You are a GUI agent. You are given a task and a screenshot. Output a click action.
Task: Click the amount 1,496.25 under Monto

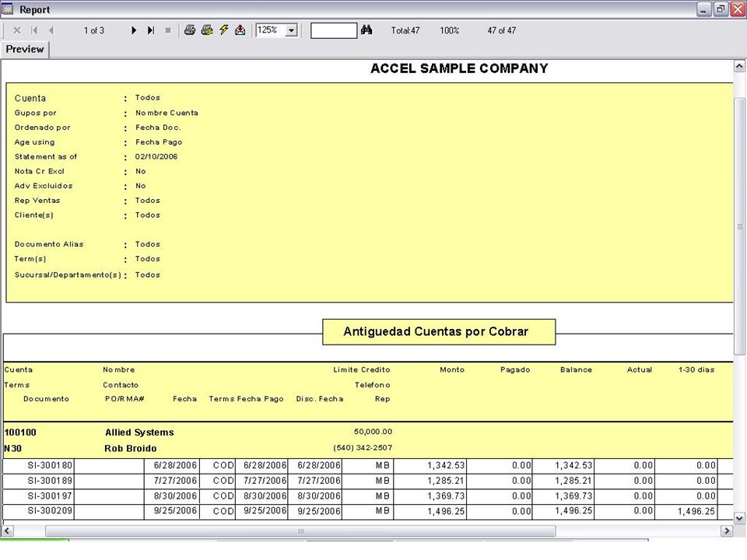446,511
